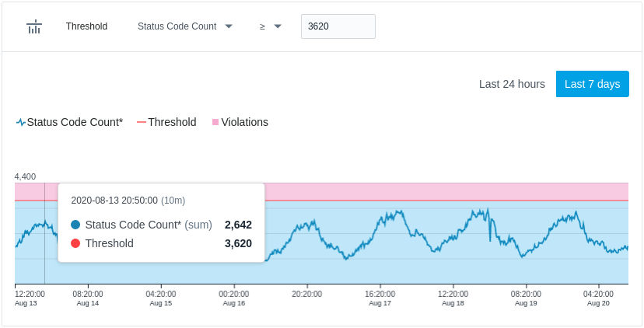Screen dimensions: 644x328
Task: Click the Threshold label text
Action: pyautogui.click(x=86, y=26)
